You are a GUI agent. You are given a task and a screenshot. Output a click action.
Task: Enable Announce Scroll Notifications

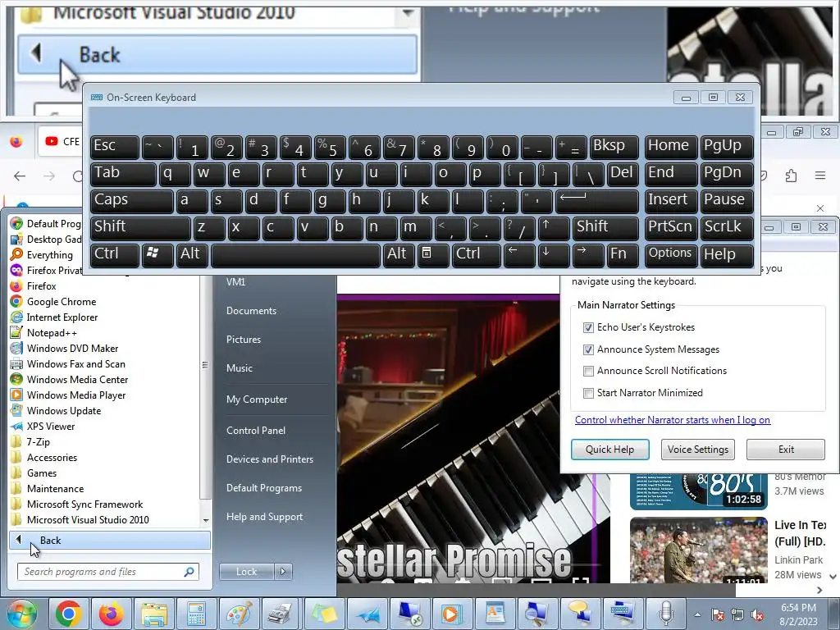click(588, 371)
